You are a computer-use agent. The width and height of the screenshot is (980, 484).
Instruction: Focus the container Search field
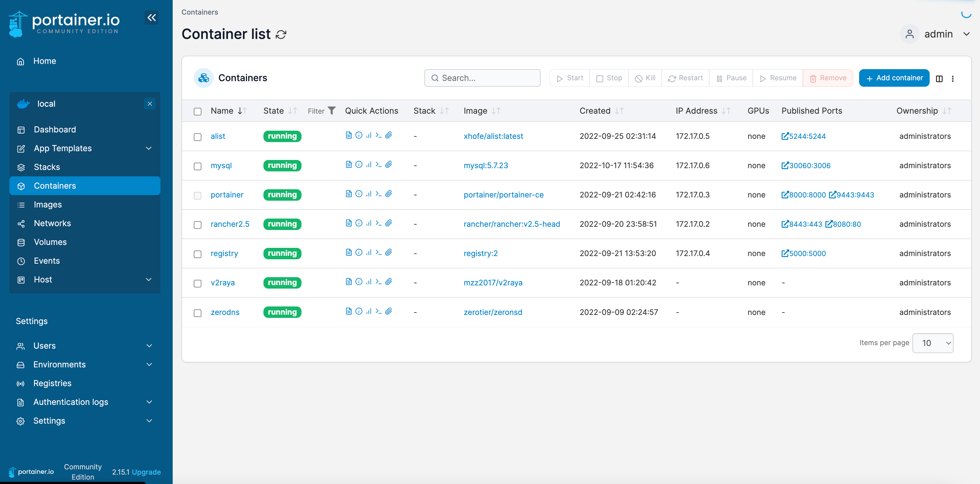tap(482, 78)
